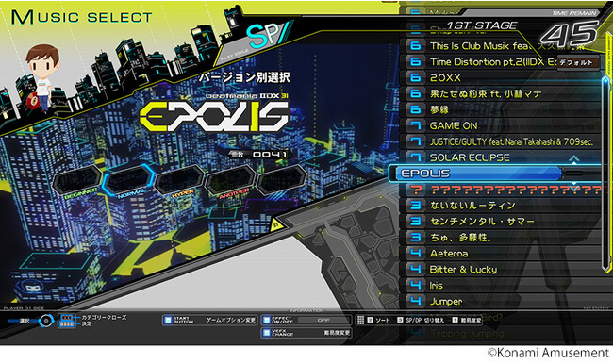Viewport: 613px width, 364px height.
Task: Click the up chevron above EPOLIS folder
Action: [573, 158]
